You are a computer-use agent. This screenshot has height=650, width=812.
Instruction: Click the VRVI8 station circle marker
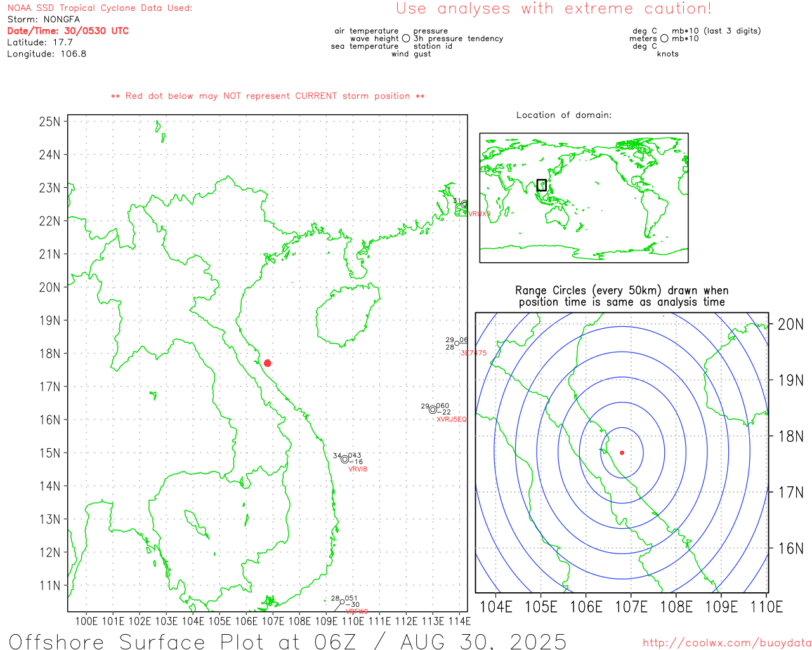pos(344,460)
